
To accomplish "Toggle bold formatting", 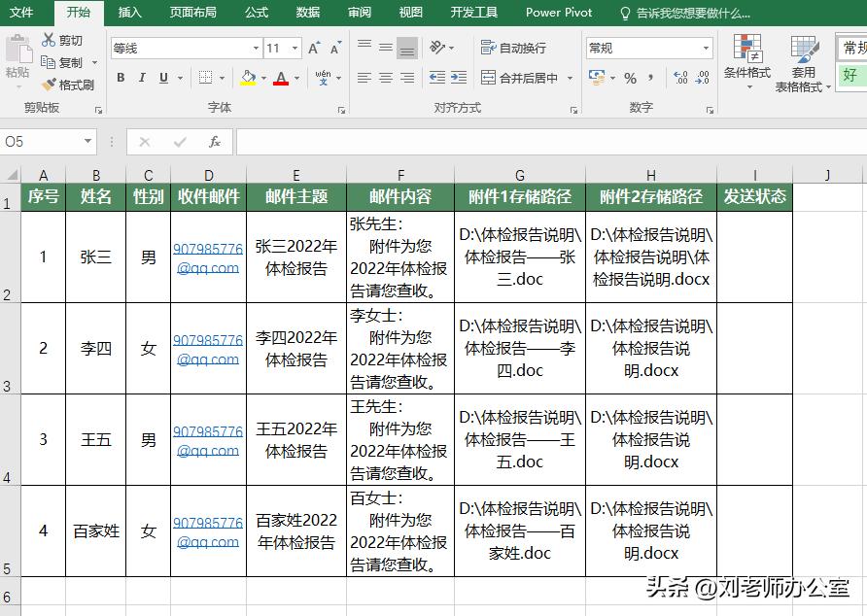I will coord(121,78).
